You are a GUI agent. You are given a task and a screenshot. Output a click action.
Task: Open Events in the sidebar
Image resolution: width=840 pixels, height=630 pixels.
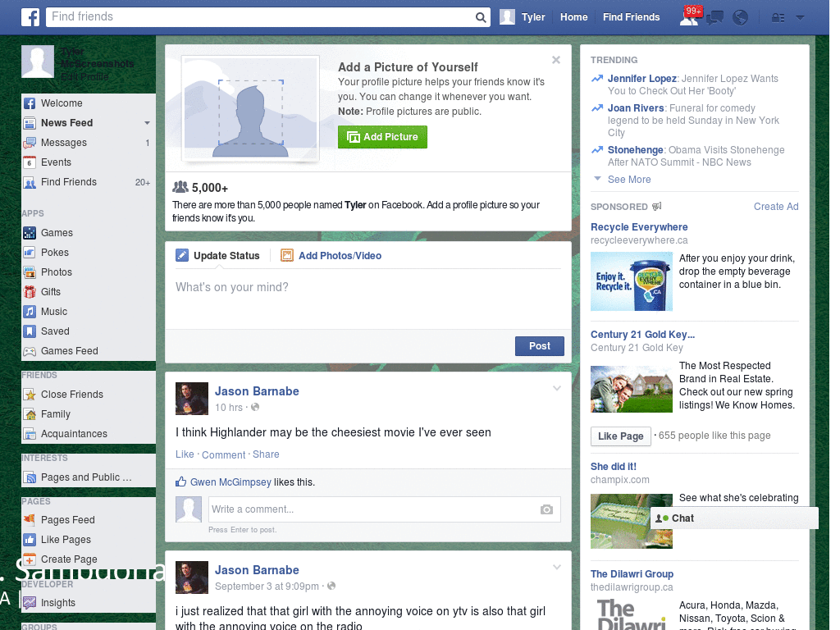coord(89,162)
